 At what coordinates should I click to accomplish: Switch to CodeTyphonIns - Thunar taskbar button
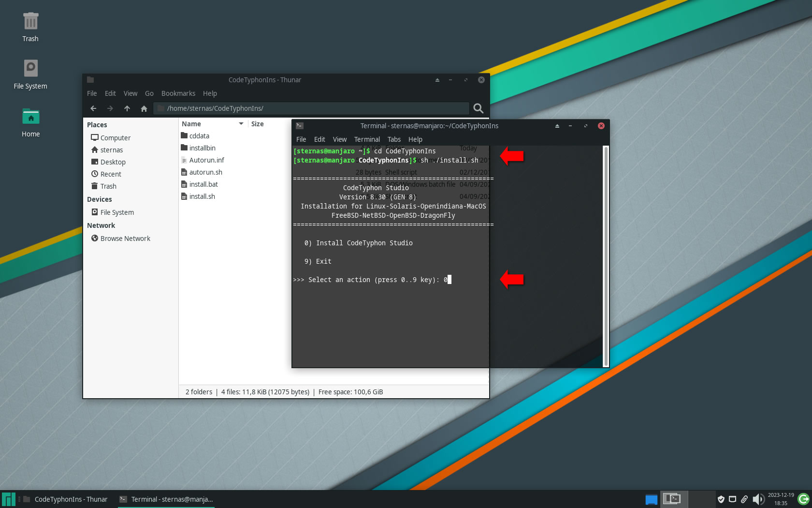tap(65, 499)
